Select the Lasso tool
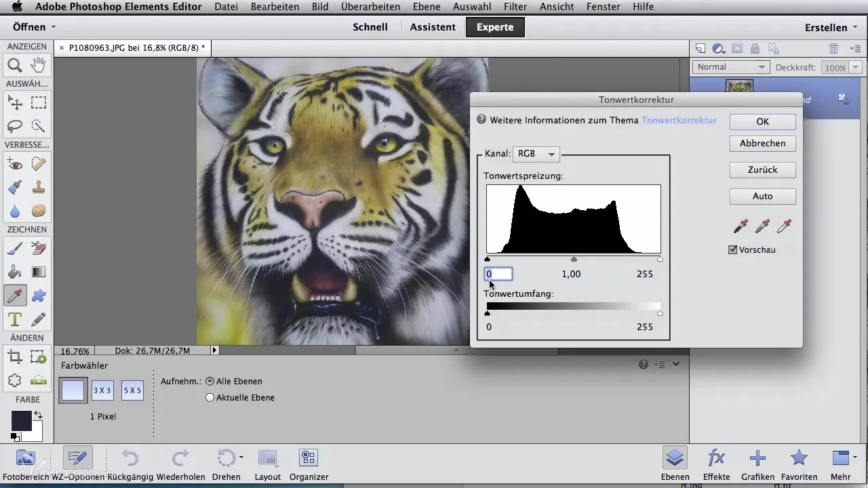The height and width of the screenshot is (488, 868). 14,126
